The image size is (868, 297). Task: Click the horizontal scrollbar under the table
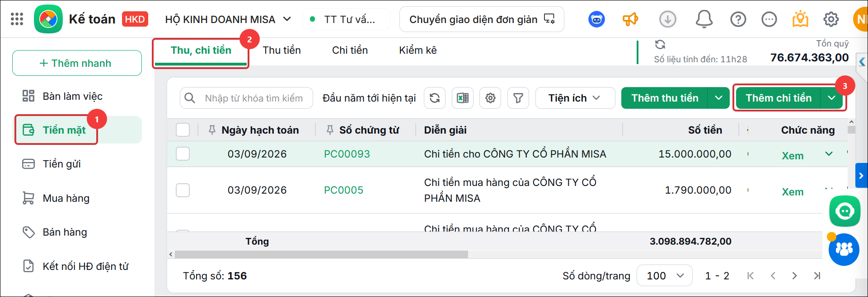[x=322, y=255]
